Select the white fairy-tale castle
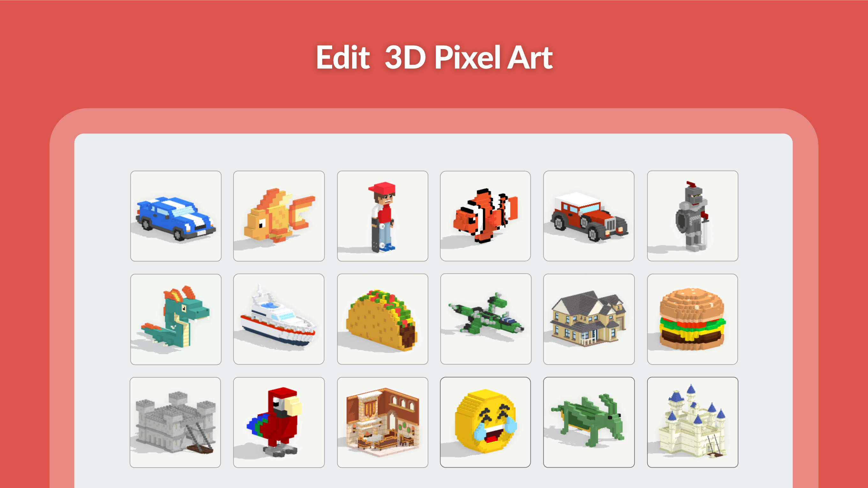This screenshot has height=488, width=868. [x=692, y=422]
